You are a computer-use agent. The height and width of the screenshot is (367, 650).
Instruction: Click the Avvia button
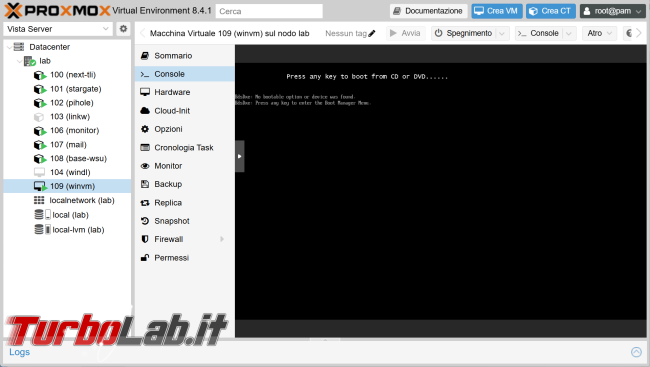pos(405,33)
